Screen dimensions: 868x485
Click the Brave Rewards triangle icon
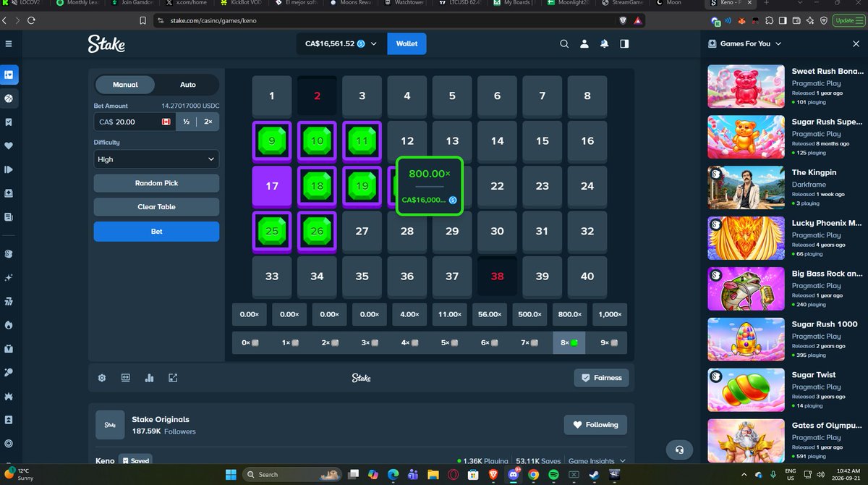click(638, 20)
